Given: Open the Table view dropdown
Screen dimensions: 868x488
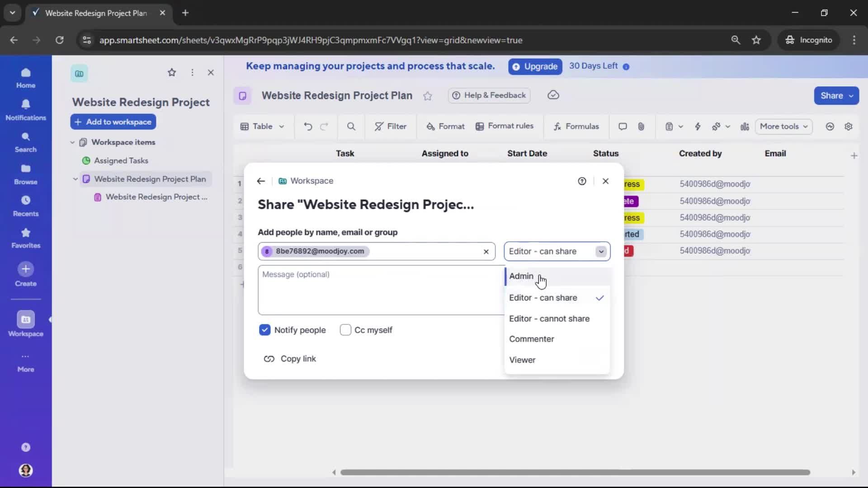Looking at the screenshot, I should (x=263, y=127).
